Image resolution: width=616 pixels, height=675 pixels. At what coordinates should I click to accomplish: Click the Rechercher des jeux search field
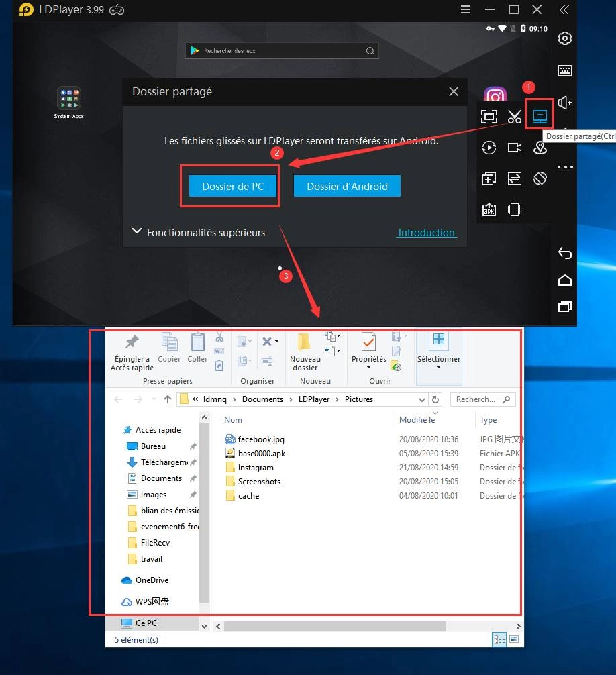point(282,51)
